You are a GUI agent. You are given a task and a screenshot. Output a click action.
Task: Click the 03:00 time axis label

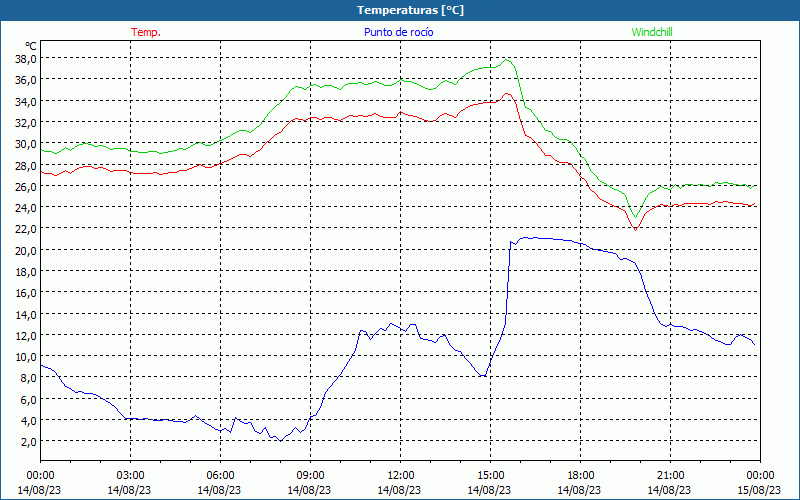(130, 476)
